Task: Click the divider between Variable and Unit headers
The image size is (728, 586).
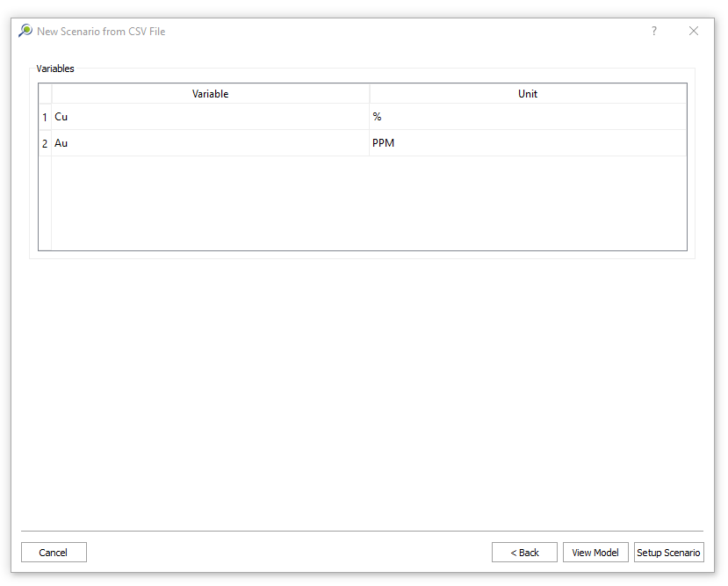Action: 370,94
